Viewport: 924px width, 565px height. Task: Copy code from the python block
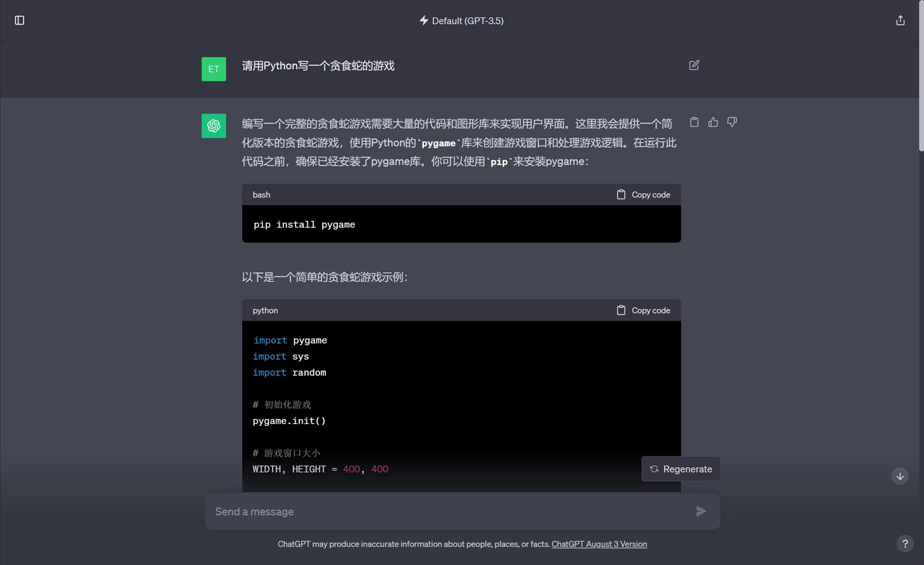644,310
